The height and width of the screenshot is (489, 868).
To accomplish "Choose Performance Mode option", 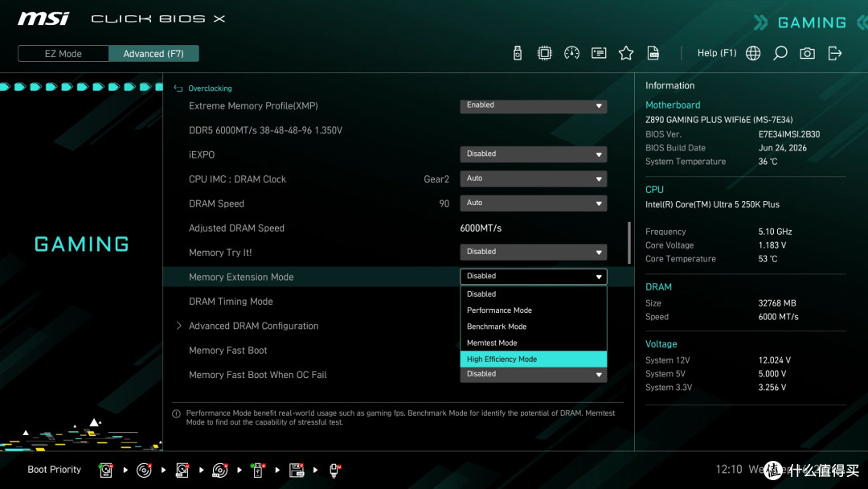I will pyautogui.click(x=533, y=310).
